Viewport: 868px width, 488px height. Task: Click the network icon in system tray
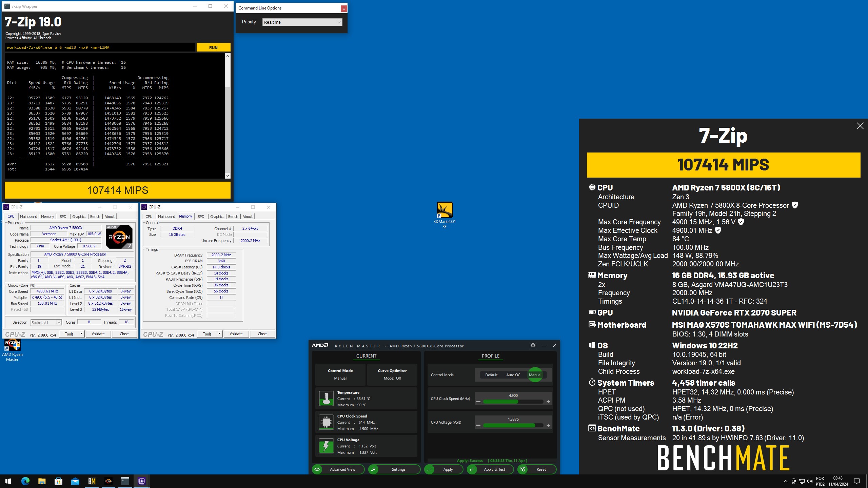[802, 481]
